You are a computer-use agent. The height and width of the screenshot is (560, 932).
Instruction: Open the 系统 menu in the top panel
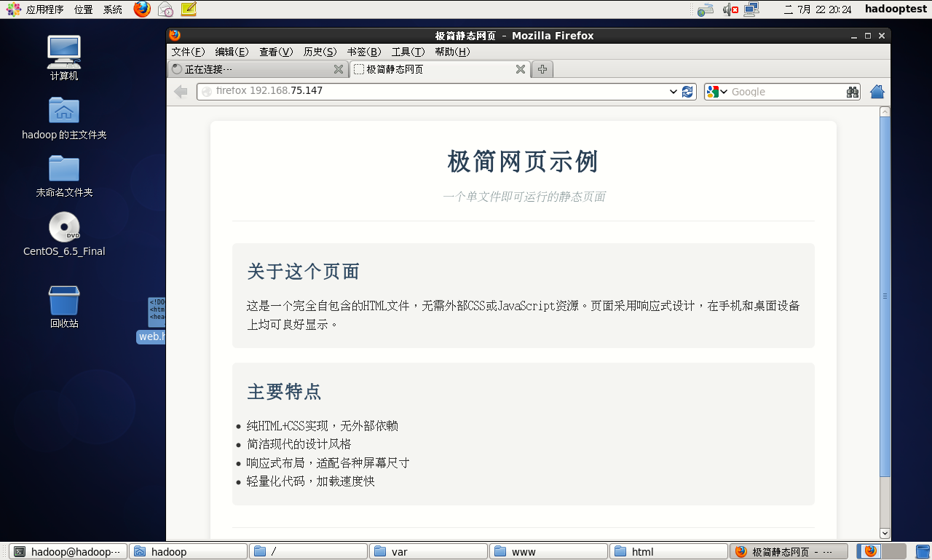[113, 9]
